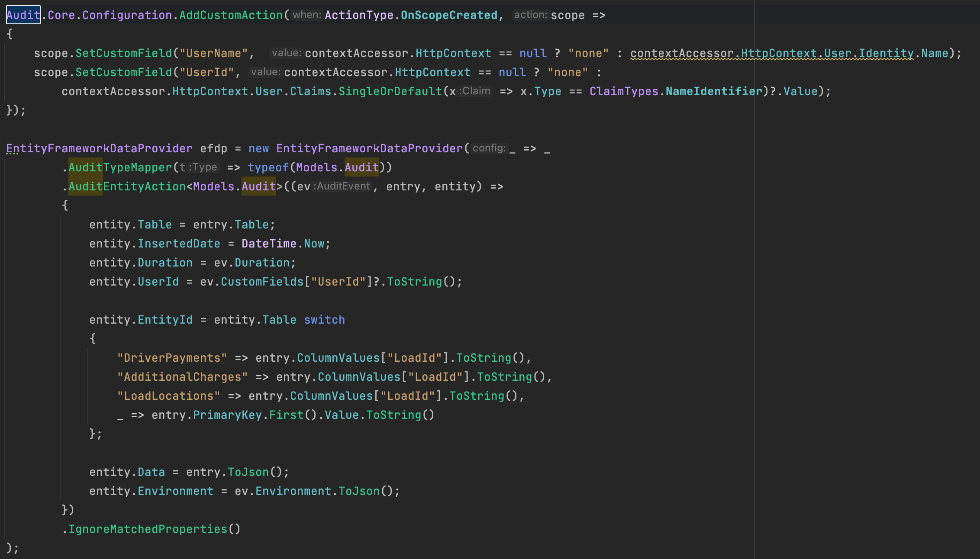Click the action: parameter hint before scope

pyautogui.click(x=530, y=15)
